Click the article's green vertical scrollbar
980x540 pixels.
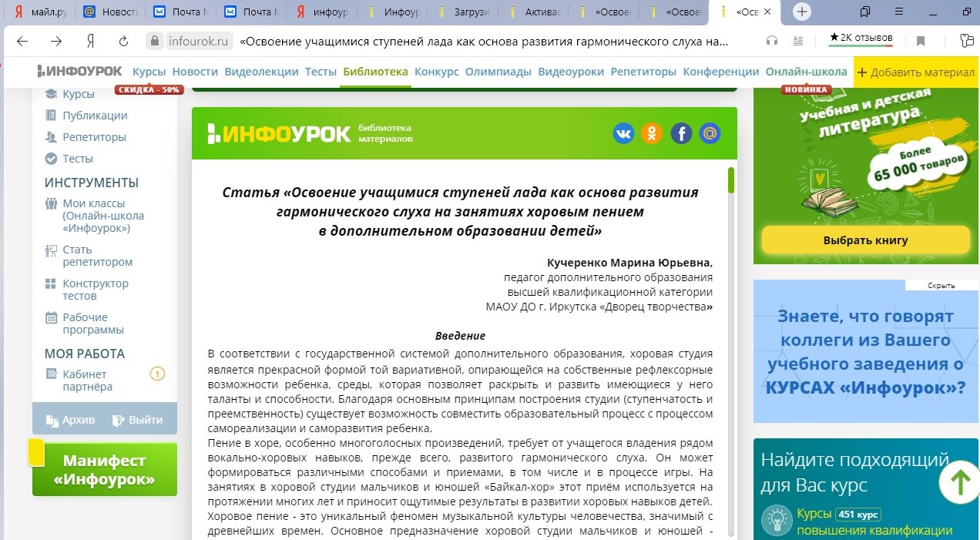[731, 180]
